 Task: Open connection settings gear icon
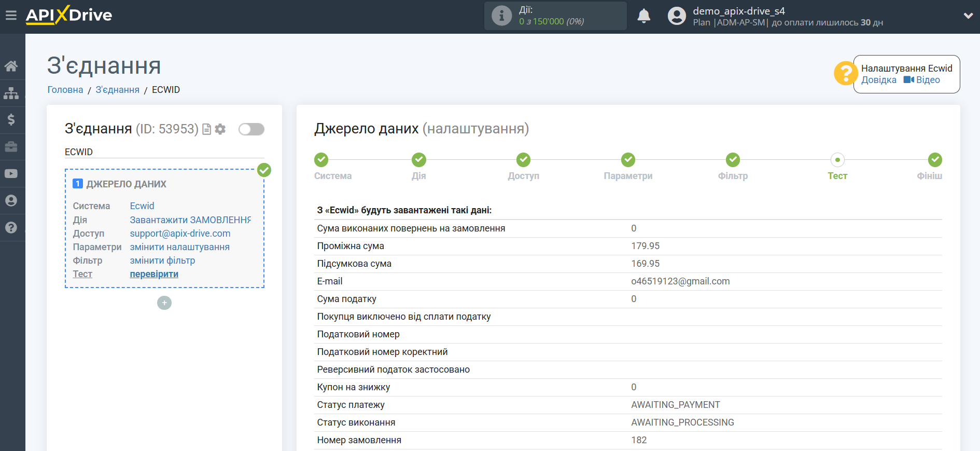click(220, 129)
